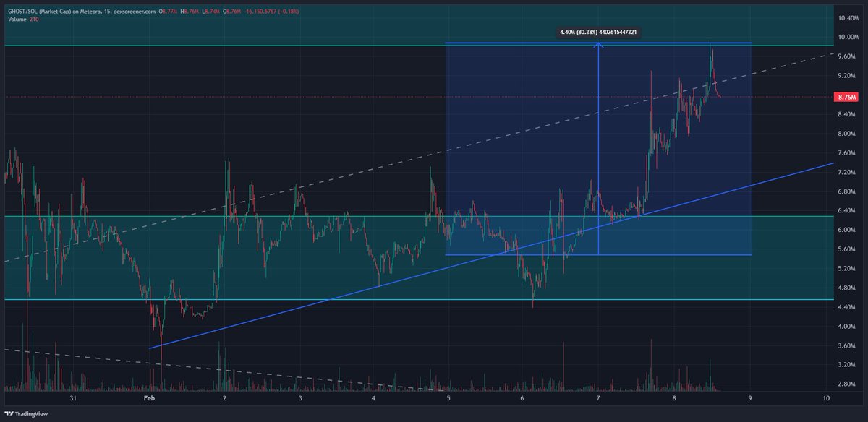The width and height of the screenshot is (868, 422).
Task: Click the 2.80M price axis label
Action: click(x=848, y=384)
